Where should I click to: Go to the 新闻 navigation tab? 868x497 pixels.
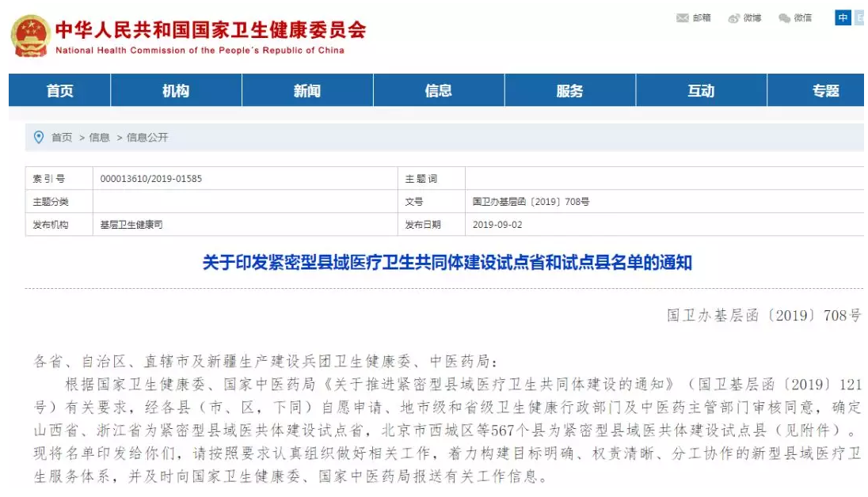[x=307, y=91]
